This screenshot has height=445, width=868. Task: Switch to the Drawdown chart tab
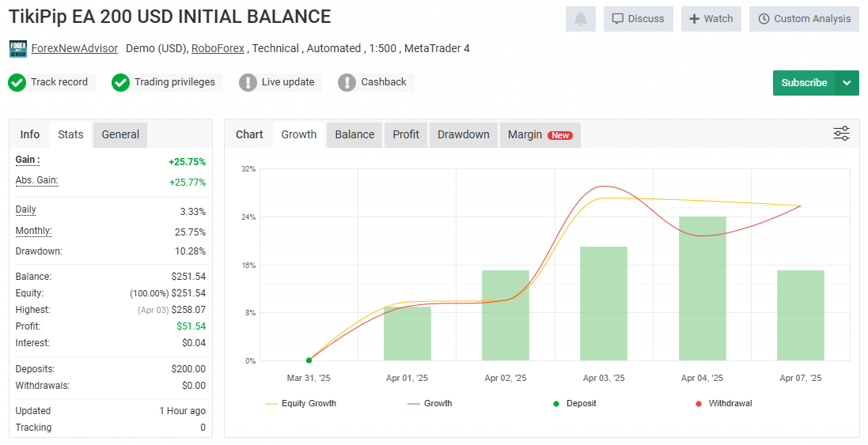click(464, 134)
